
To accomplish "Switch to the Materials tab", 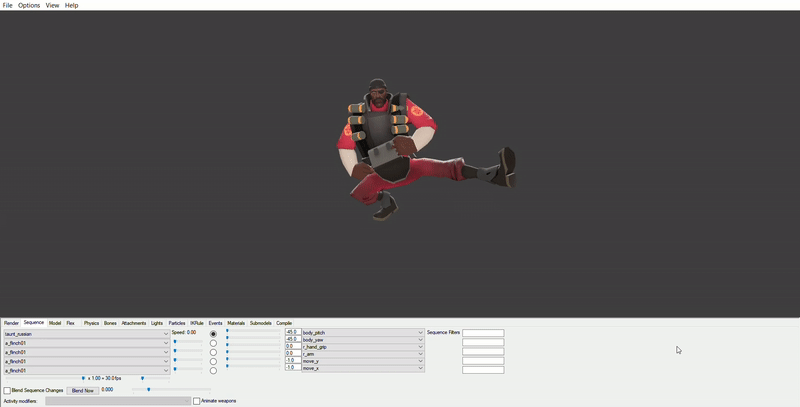I will (x=236, y=323).
